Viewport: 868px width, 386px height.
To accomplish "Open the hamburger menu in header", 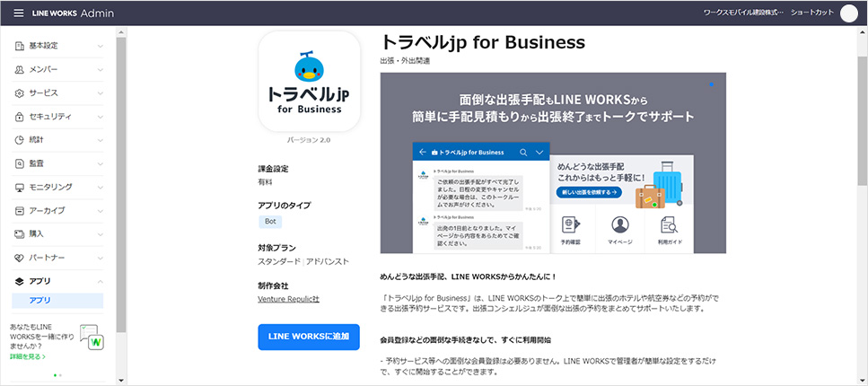I will 19,13.
